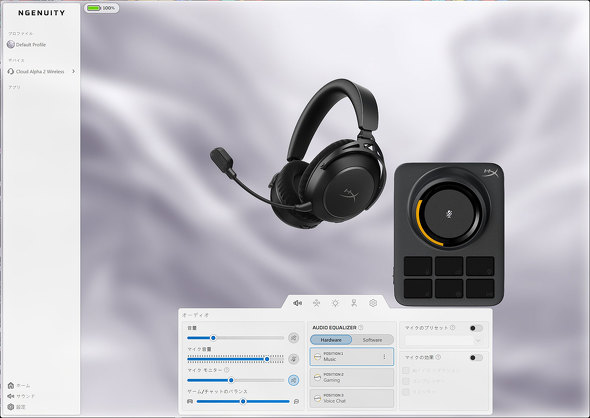Select the Software equalizer mode
Image resolution: width=590 pixels, height=418 pixels.
373,340
